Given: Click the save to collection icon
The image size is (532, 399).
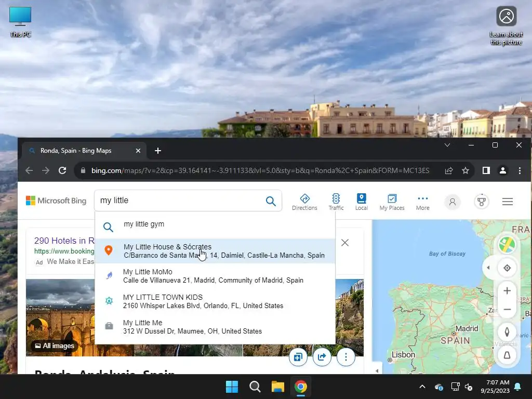Looking at the screenshot, I should 298,357.
